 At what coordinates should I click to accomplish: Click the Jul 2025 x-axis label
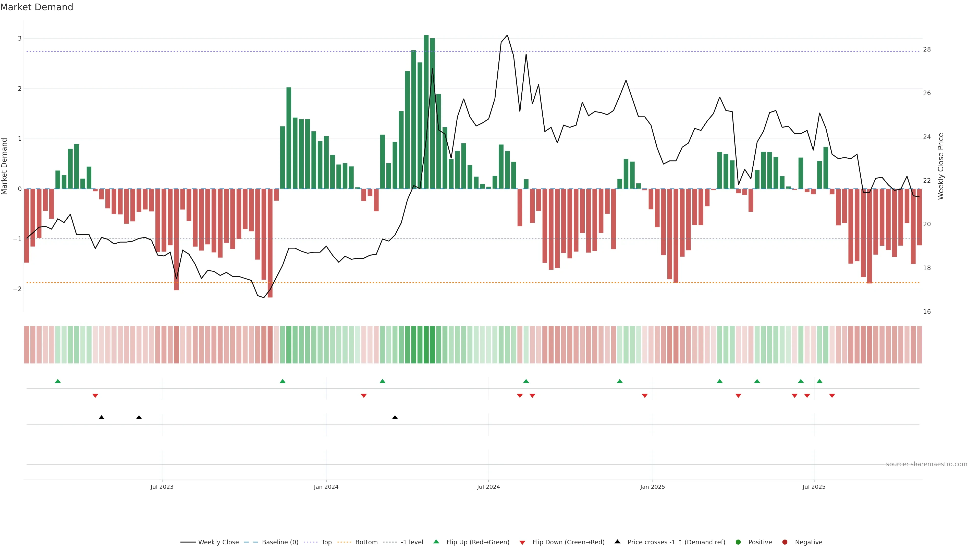click(x=814, y=487)
